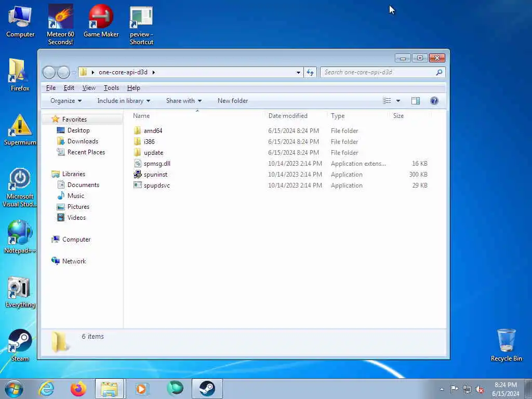
Task: Sort by the Name column header
Action: 197,116
